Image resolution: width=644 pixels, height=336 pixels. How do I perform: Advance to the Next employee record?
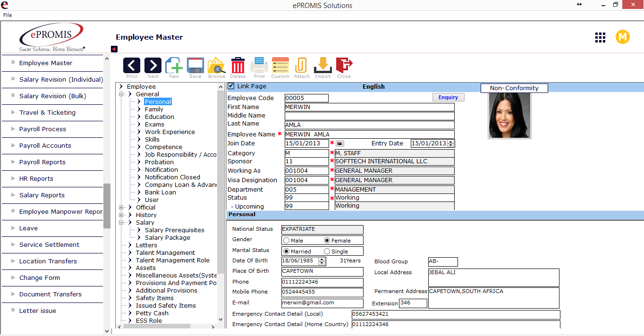153,66
